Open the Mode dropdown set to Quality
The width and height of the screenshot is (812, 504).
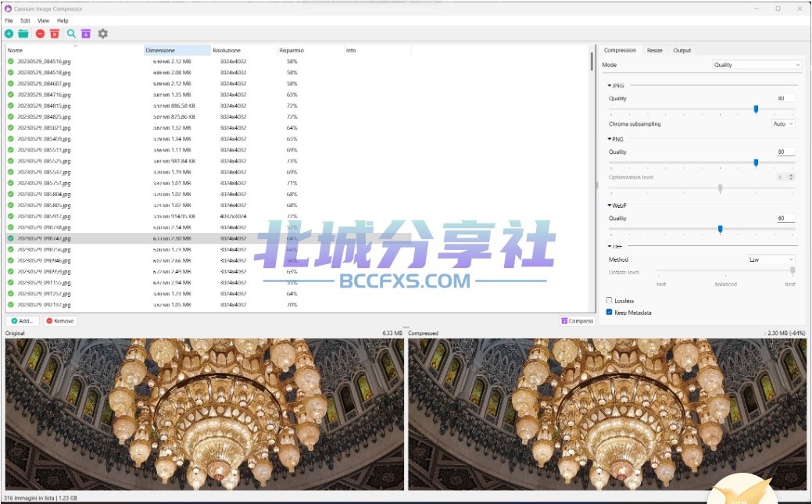[x=757, y=65]
